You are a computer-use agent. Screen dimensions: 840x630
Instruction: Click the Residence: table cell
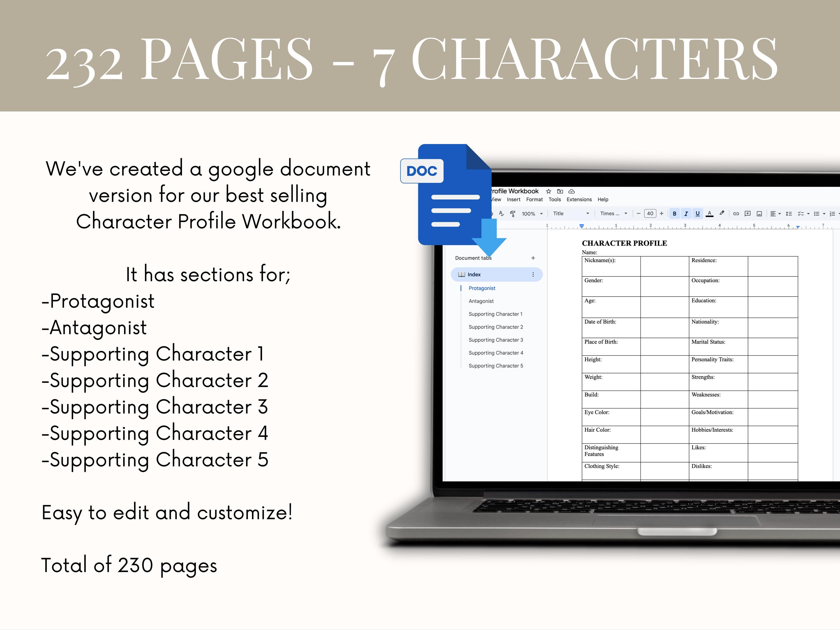pos(718,266)
